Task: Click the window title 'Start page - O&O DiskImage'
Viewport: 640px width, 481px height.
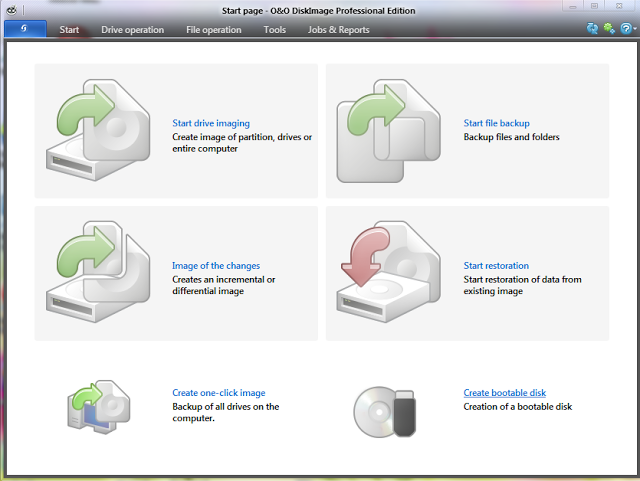Action: [x=318, y=11]
